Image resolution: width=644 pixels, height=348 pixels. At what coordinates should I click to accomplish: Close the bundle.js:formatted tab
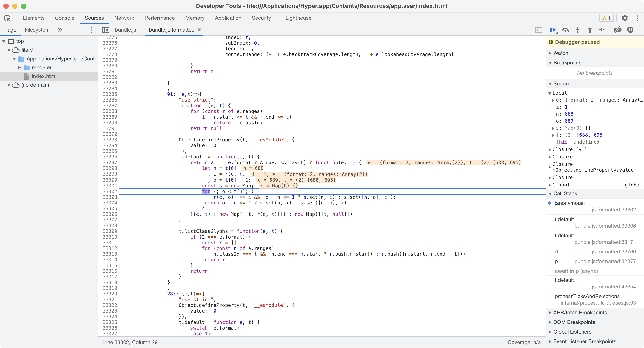click(199, 30)
